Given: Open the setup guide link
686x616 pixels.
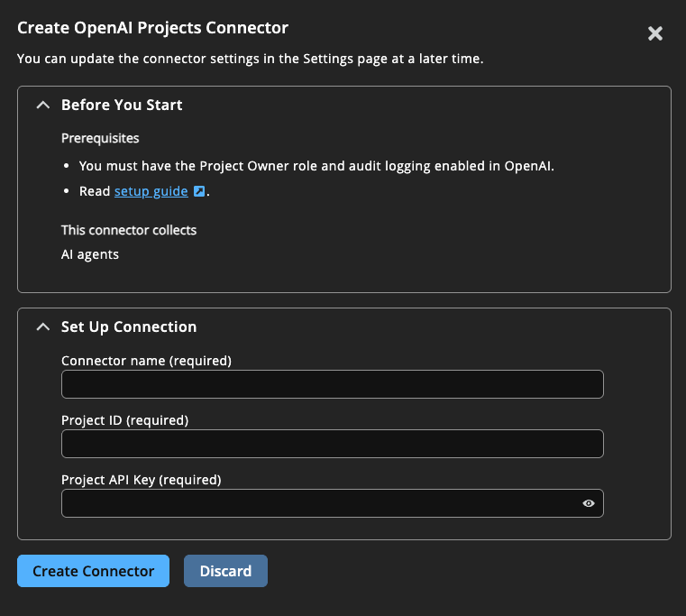Looking at the screenshot, I should click(x=151, y=191).
